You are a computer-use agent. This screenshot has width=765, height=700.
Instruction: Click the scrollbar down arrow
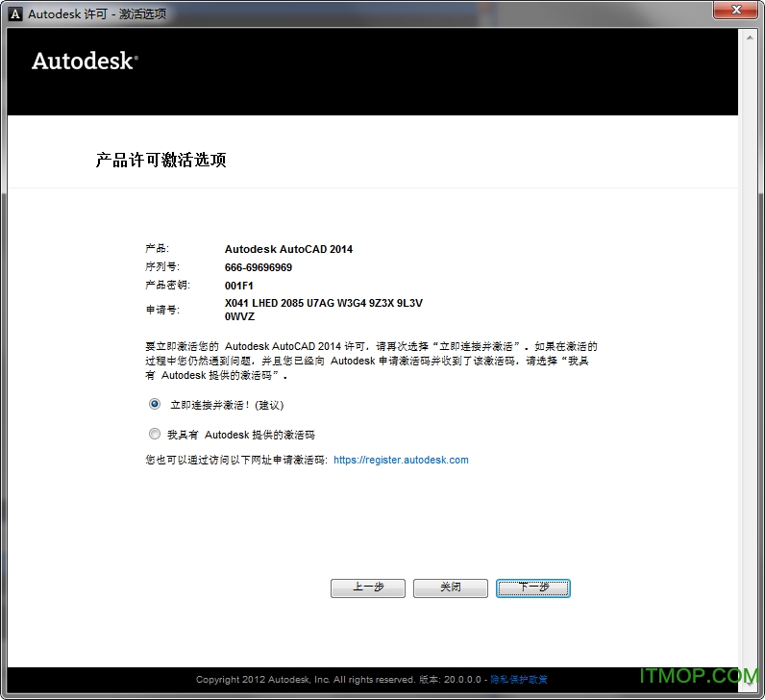(750, 685)
